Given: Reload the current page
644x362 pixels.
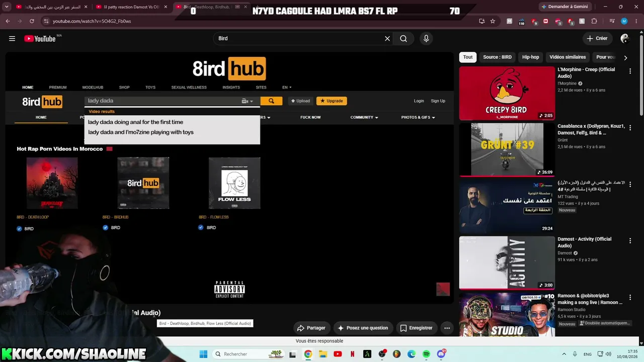Looking at the screenshot, I should pyautogui.click(x=32, y=21).
